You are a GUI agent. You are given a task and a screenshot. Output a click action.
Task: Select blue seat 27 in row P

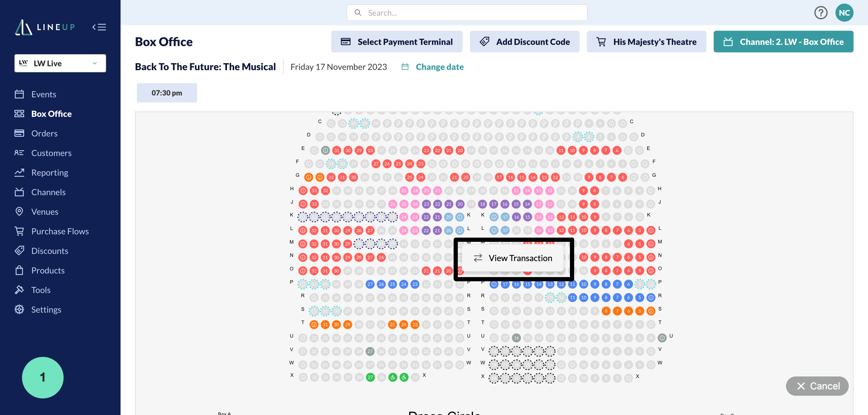click(370, 284)
